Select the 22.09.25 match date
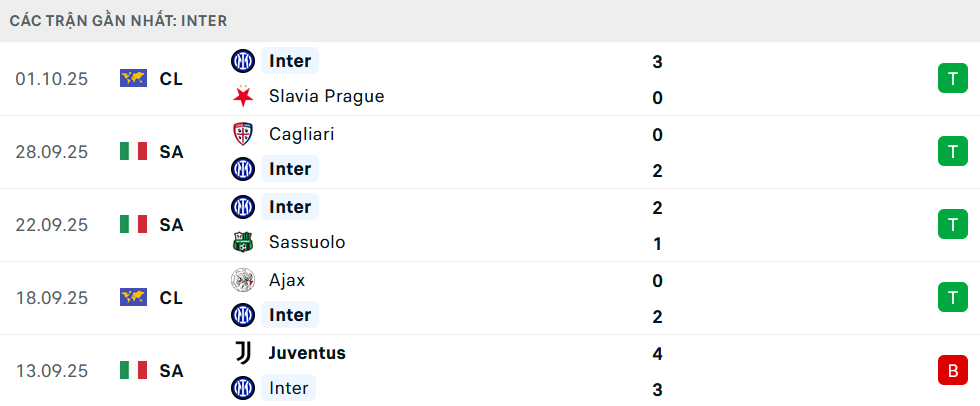 (52, 225)
